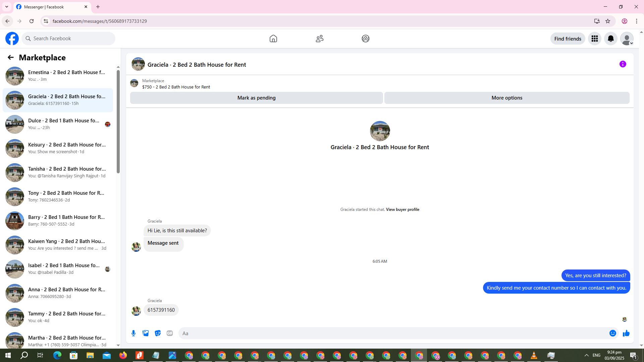Click the 'Kindly send me your contact number' message
The height and width of the screenshot is (362, 644).
556,288
